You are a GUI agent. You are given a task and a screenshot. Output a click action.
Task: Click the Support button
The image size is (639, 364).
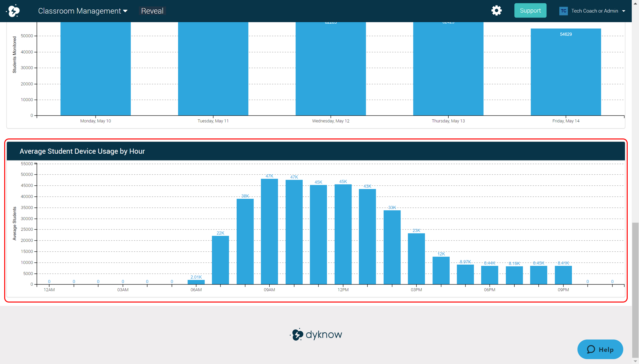[530, 11]
